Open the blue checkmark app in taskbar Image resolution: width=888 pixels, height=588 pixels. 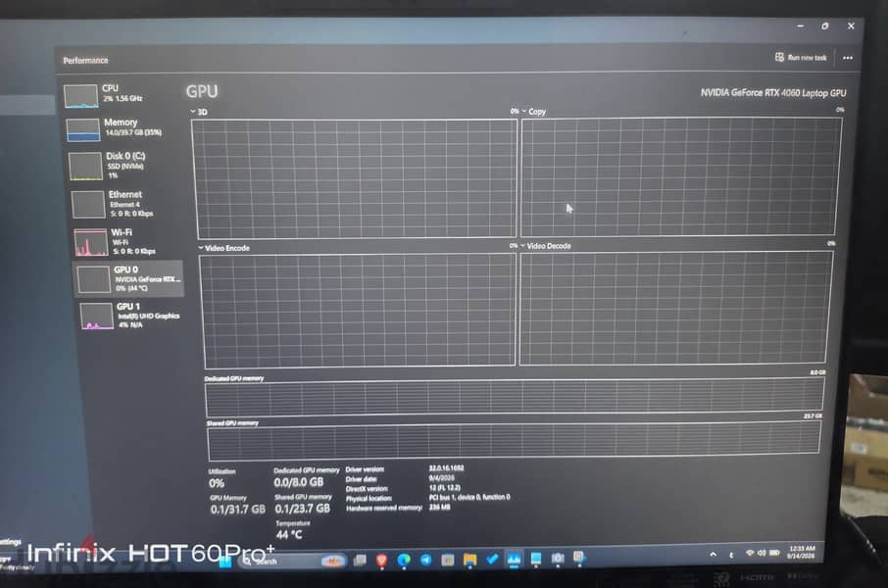pyautogui.click(x=492, y=560)
